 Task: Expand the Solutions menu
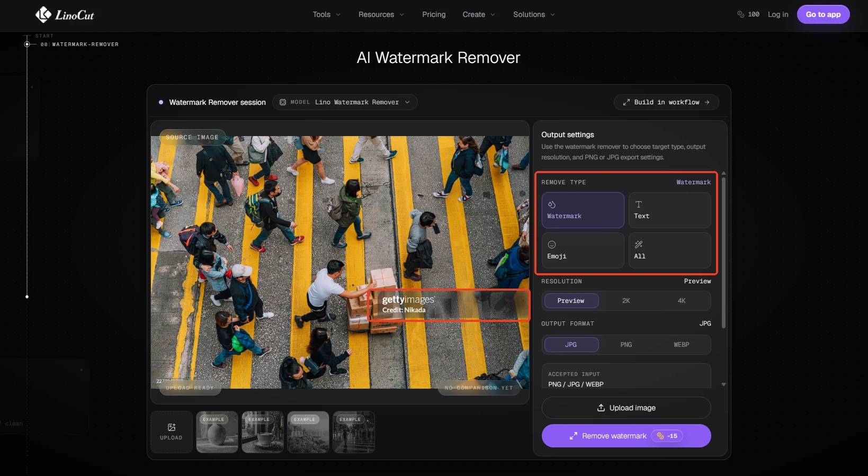[x=534, y=14]
